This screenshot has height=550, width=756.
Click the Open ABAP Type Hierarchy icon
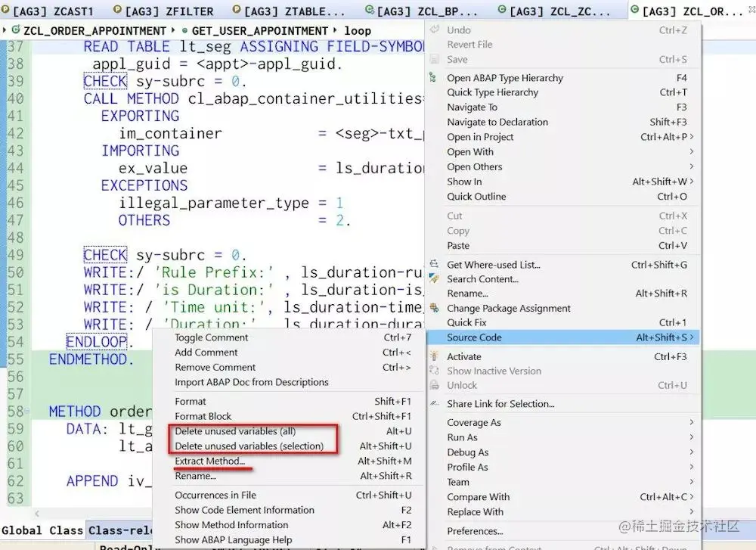pos(433,78)
